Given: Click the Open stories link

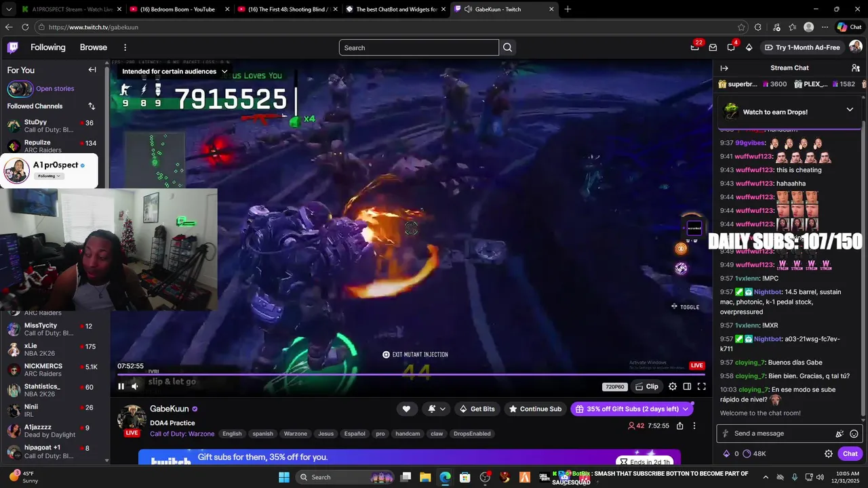Looking at the screenshot, I should coord(55,89).
